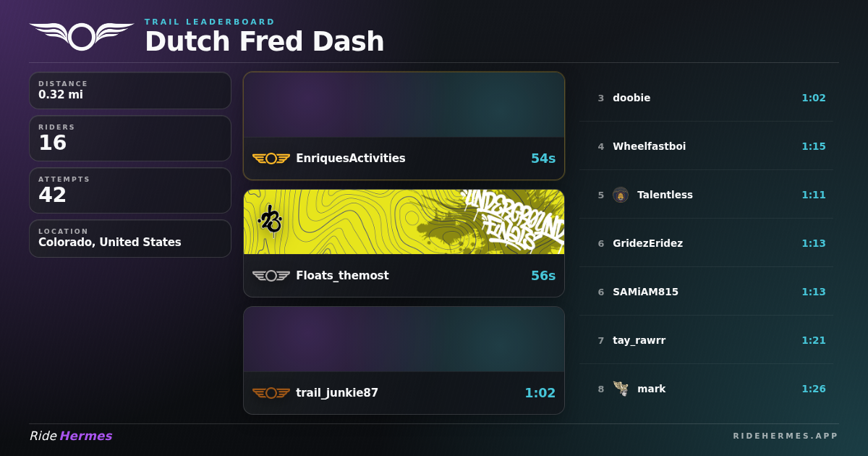Viewport: 868px width, 456px height.
Task: Click mark's profile avatar icon
Action: click(621, 389)
